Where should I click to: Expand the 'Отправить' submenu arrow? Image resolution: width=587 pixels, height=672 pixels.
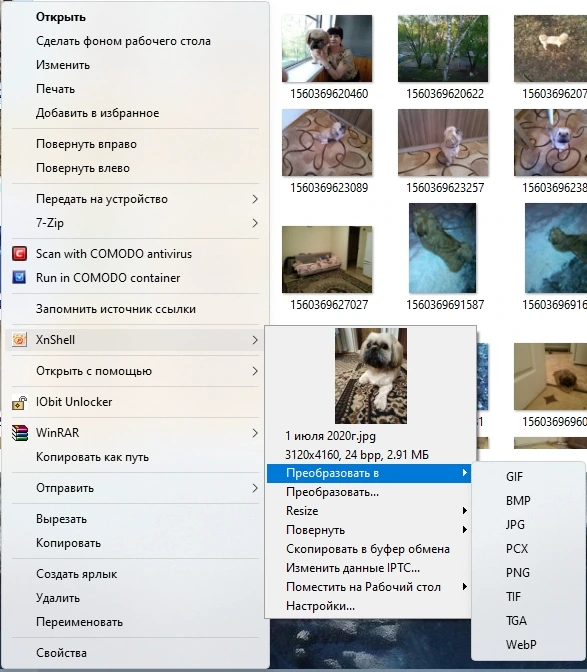click(x=255, y=488)
